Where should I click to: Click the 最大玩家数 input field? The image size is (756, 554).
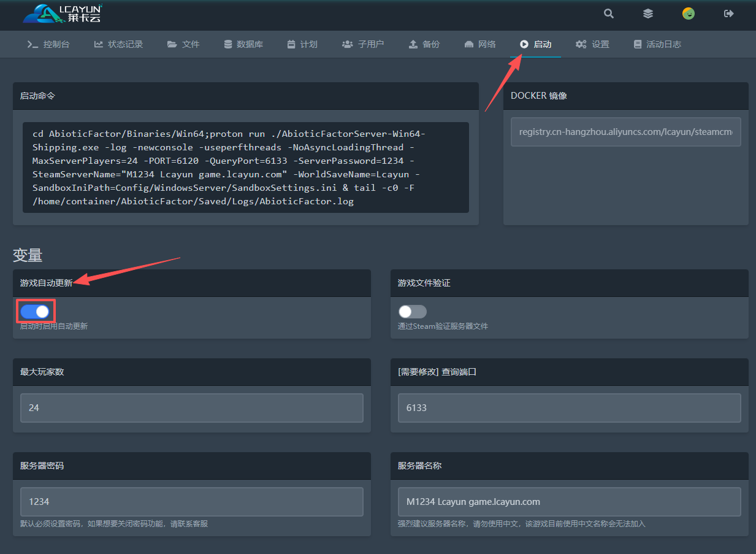(191, 407)
